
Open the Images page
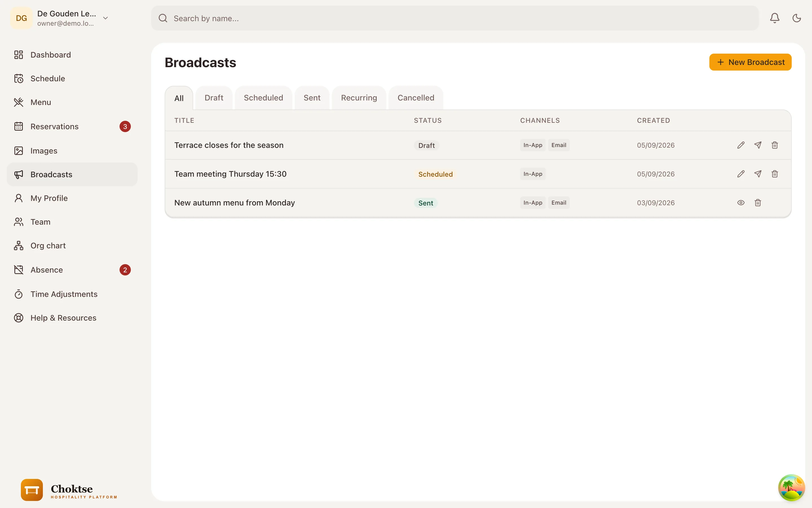pos(72,151)
